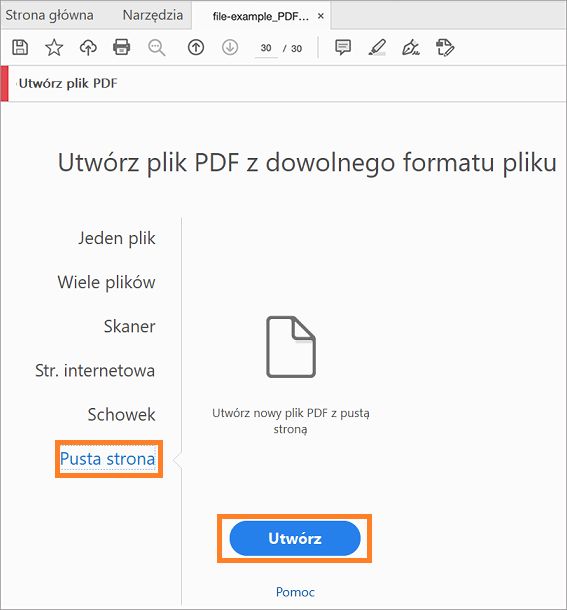This screenshot has height=610, width=567.
Task: Click the 'Utwórz nowy plik PDF z pustą stroną' description
Action: pyautogui.click(x=291, y=421)
